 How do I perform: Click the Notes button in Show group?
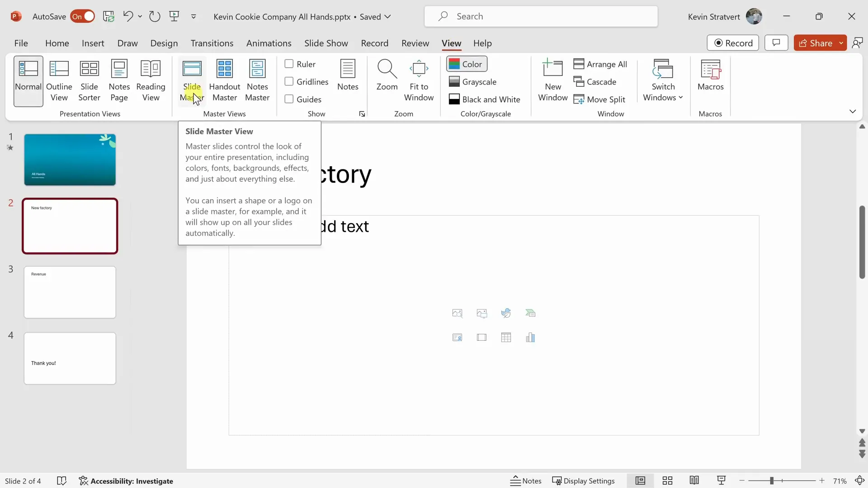[x=348, y=75]
